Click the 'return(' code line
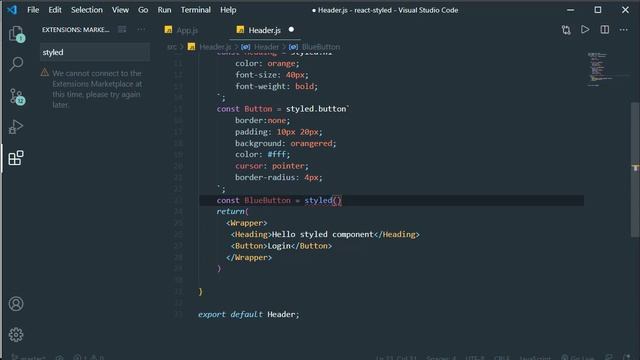Screen dimensions: 640x360 click(x=232, y=211)
